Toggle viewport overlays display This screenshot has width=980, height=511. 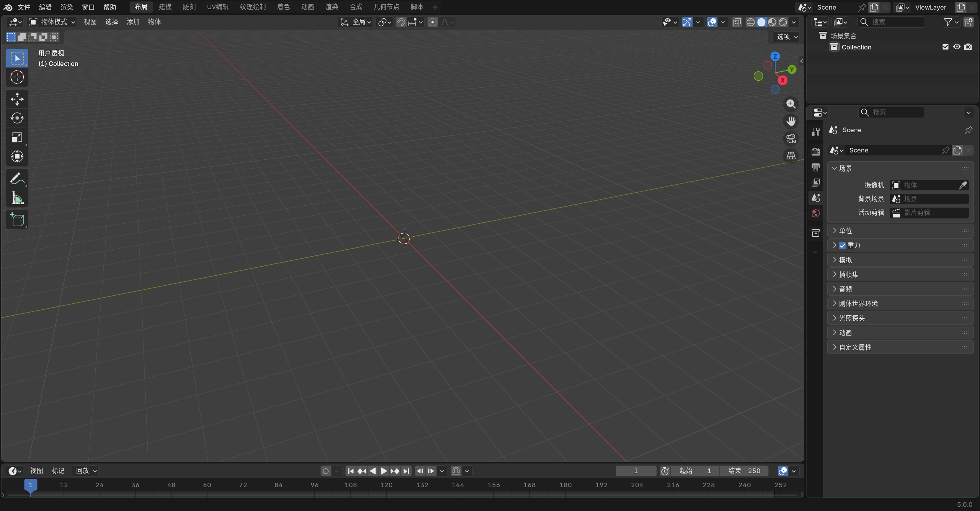pos(712,22)
